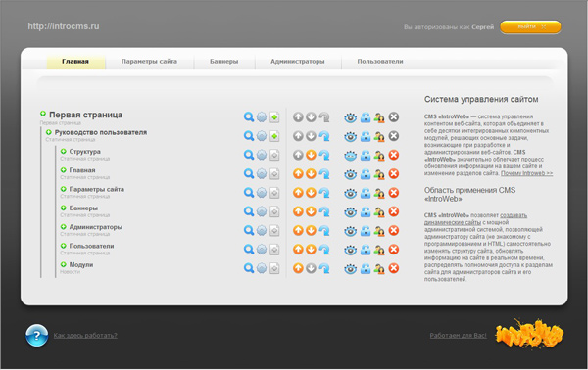
Task: Open lock icon for Главная tree row
Action: coord(366,174)
